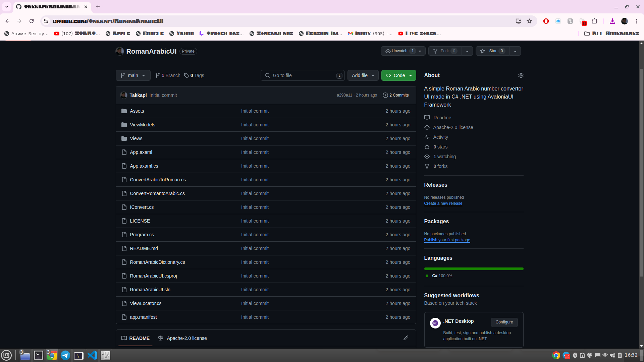Viewport: 644px width, 362px height.
Task: Toggle Unwatch for the repository
Action: click(x=399, y=51)
